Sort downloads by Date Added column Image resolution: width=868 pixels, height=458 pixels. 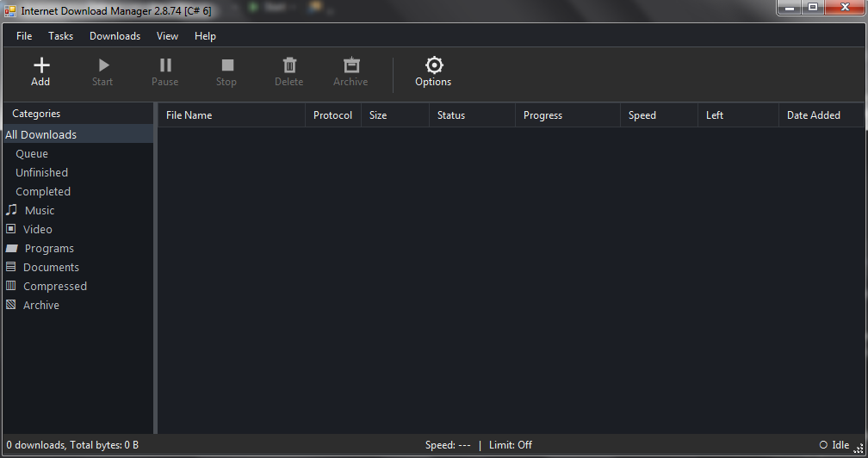click(821, 115)
